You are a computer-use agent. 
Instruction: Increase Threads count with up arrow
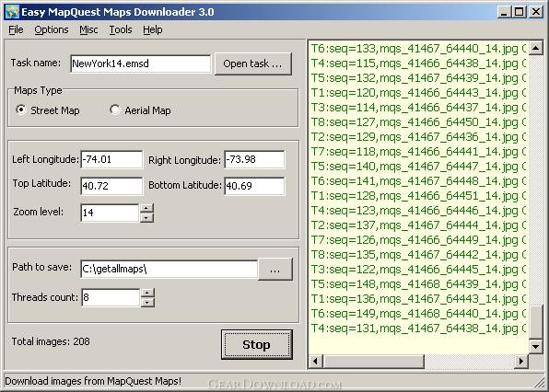[x=147, y=293]
